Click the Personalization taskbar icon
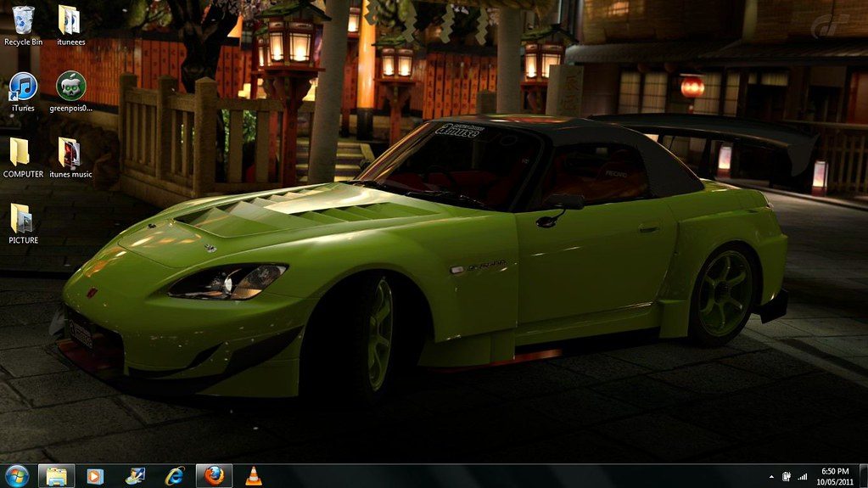The width and height of the screenshot is (868, 488). pyautogui.click(x=135, y=476)
